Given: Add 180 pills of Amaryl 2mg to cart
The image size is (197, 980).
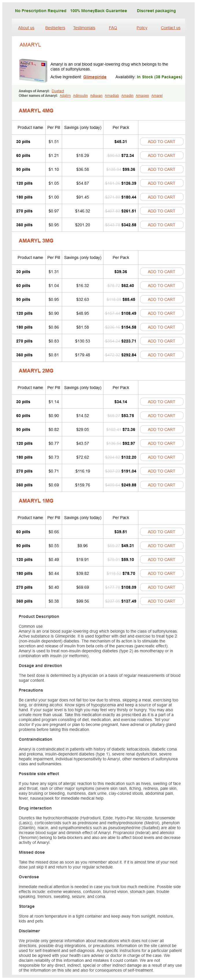Looking at the screenshot, I should [x=161, y=457].
